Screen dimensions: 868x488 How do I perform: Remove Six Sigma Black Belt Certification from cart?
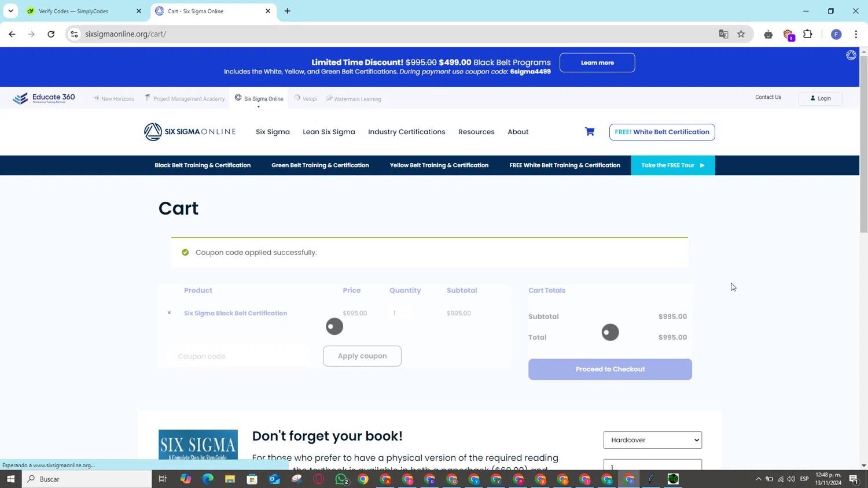(169, 313)
